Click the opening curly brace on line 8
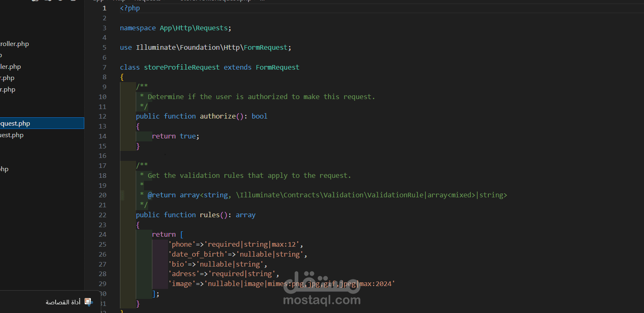This screenshot has height=313, width=644. [x=122, y=77]
